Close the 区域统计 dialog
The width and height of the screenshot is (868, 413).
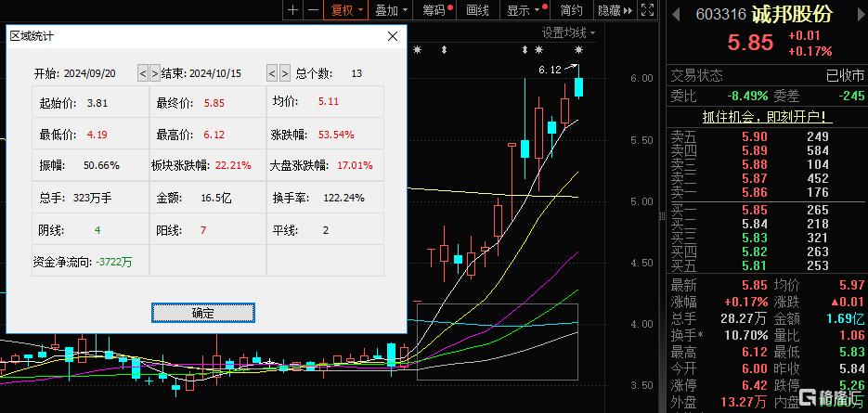(393, 36)
